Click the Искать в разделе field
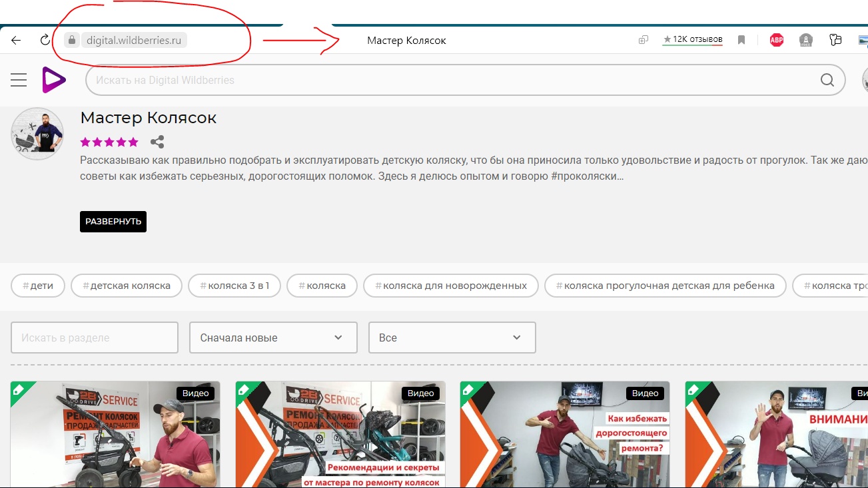Viewport: 868px width, 488px height. [95, 338]
